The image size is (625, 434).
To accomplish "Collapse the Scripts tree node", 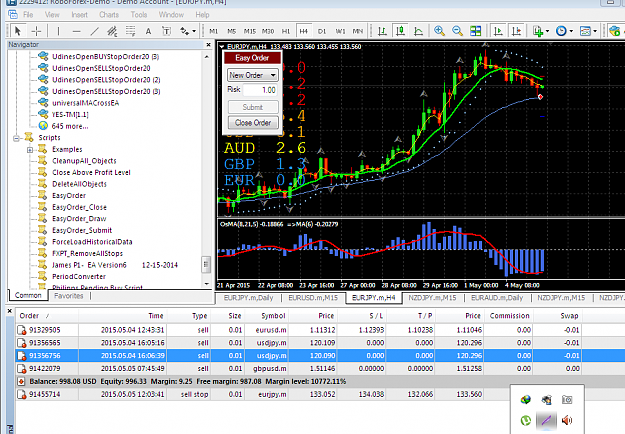I will [x=16, y=138].
